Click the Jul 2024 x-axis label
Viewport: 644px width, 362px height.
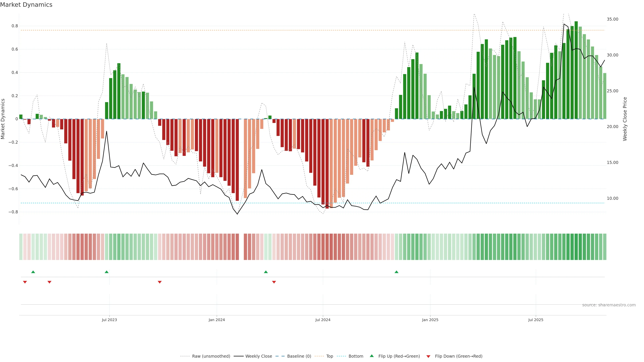click(x=323, y=320)
